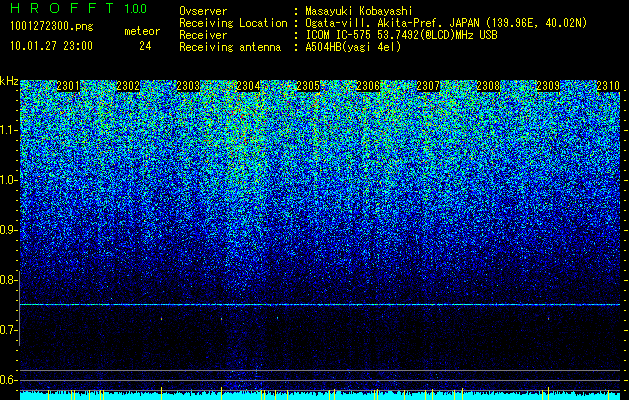The image size is (629, 400).
Task: Select the observer name Masayuki Kobayashi
Action: [x=359, y=11]
